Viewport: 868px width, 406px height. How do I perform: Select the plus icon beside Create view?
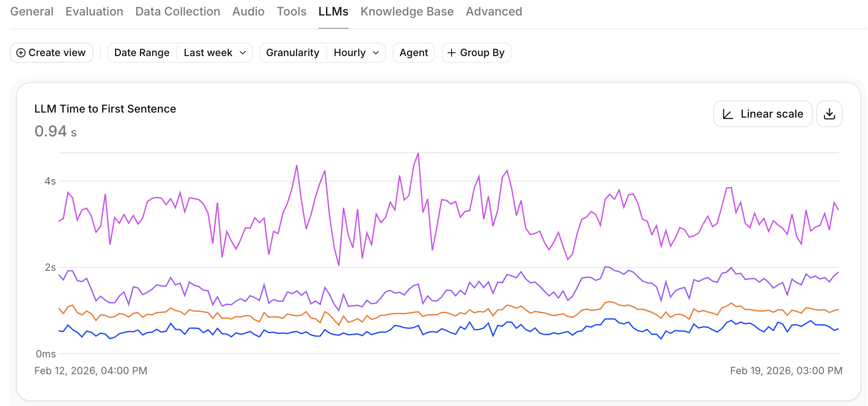[21, 53]
